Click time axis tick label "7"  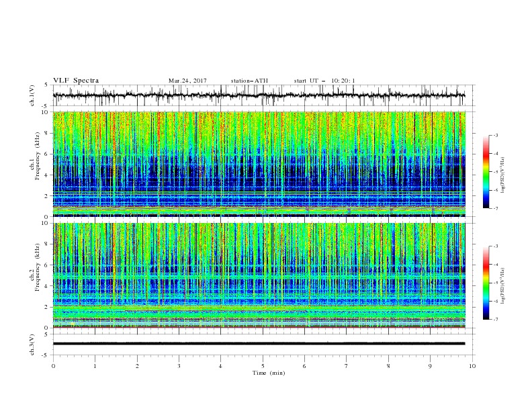tap(347, 366)
